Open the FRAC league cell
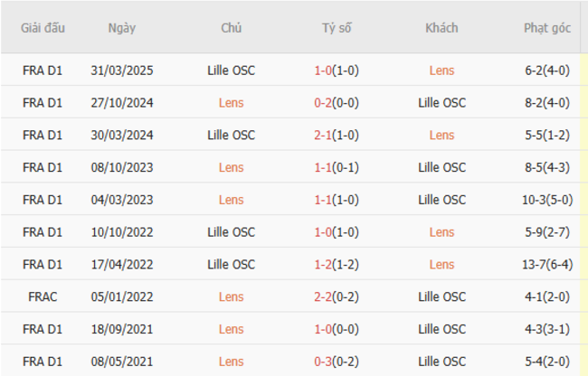The image size is (588, 376). (43, 296)
